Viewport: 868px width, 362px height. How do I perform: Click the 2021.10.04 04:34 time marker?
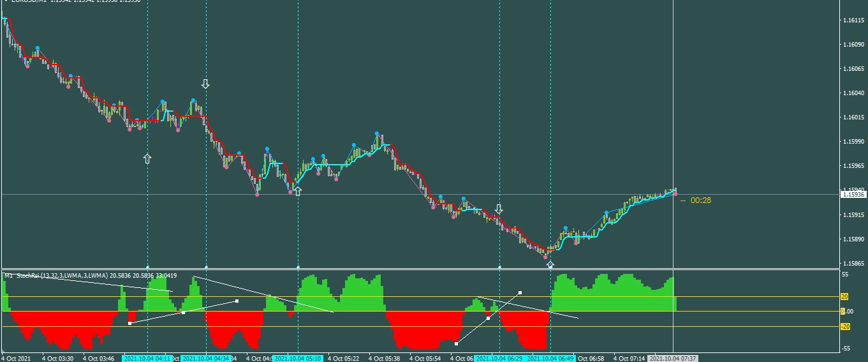point(206,359)
